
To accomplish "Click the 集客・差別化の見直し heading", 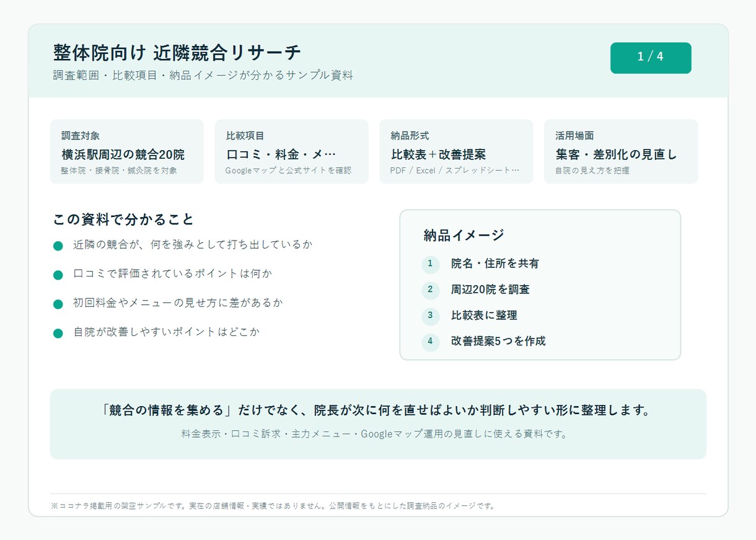I will pos(617,154).
